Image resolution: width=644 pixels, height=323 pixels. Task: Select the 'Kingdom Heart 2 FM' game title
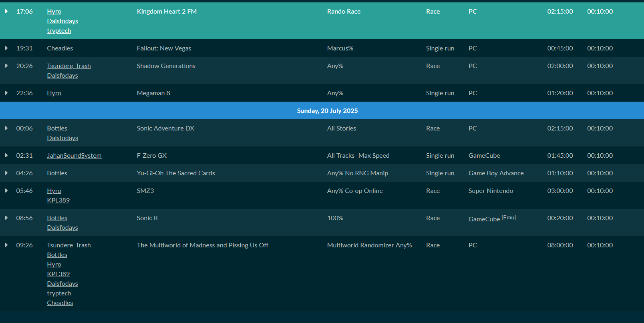point(167,12)
